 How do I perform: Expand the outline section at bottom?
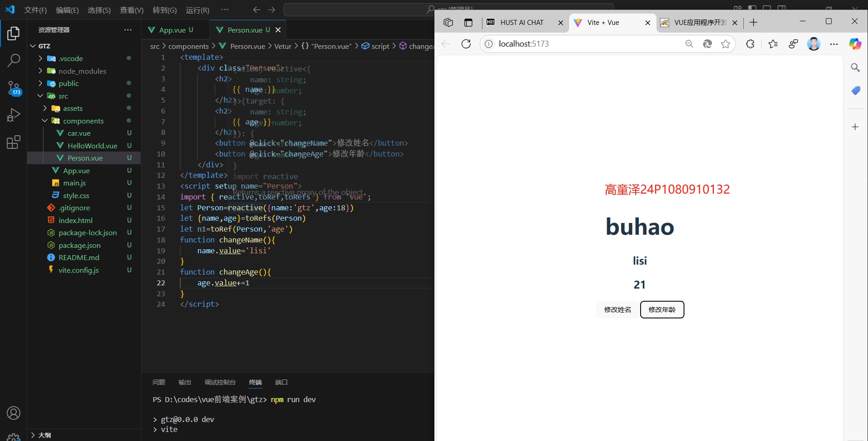click(84, 435)
